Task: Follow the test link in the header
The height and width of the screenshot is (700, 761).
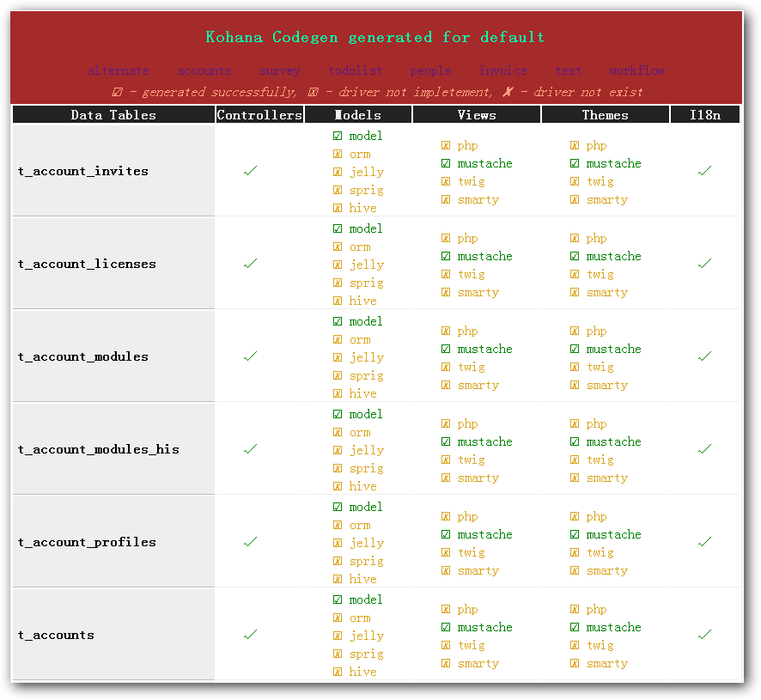Action: coord(568,71)
